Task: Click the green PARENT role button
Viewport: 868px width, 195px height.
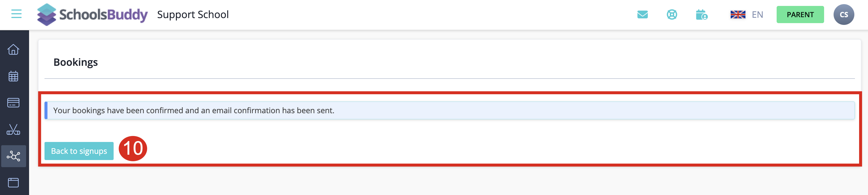Action: pos(800,15)
